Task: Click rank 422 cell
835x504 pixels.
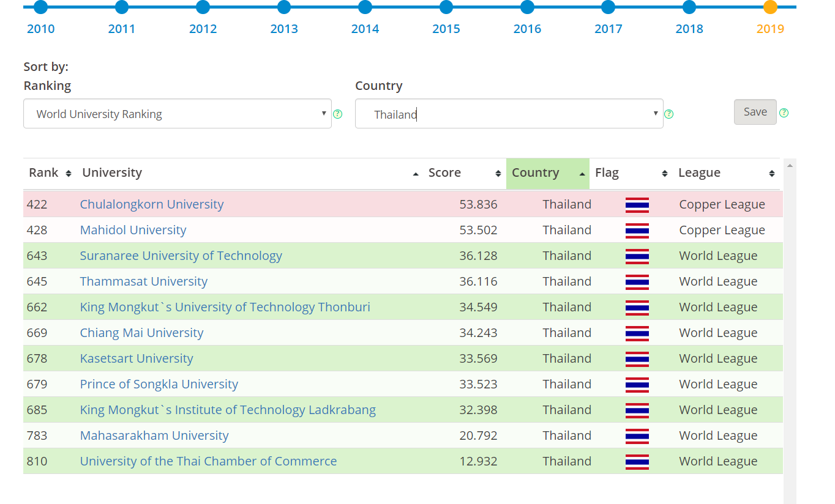Action: [x=37, y=204]
